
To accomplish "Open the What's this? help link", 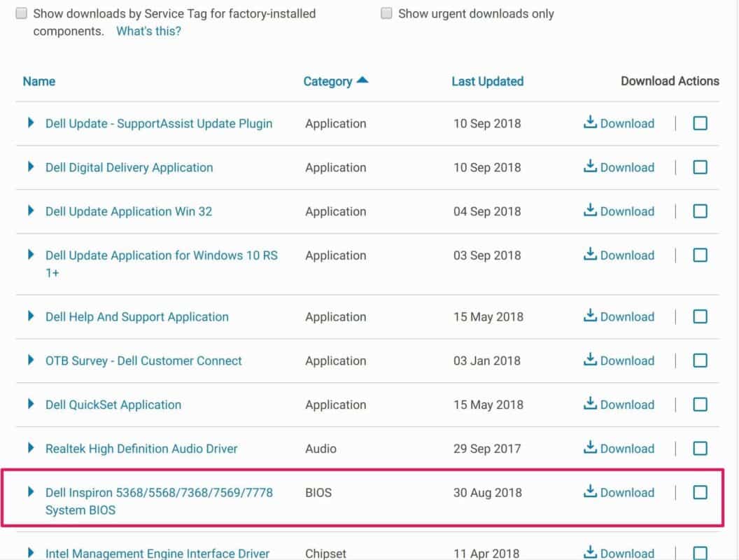I will point(148,31).
